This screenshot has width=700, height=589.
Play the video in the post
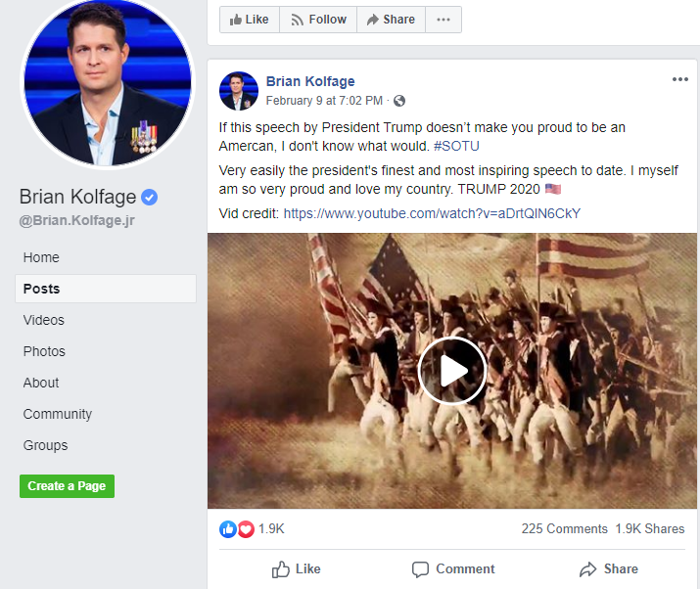451,370
